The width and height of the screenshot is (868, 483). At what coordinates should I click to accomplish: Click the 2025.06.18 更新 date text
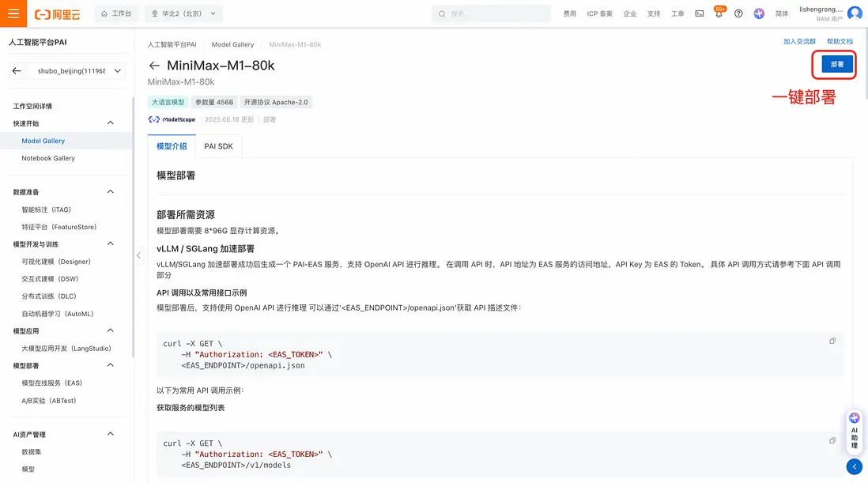pos(229,119)
